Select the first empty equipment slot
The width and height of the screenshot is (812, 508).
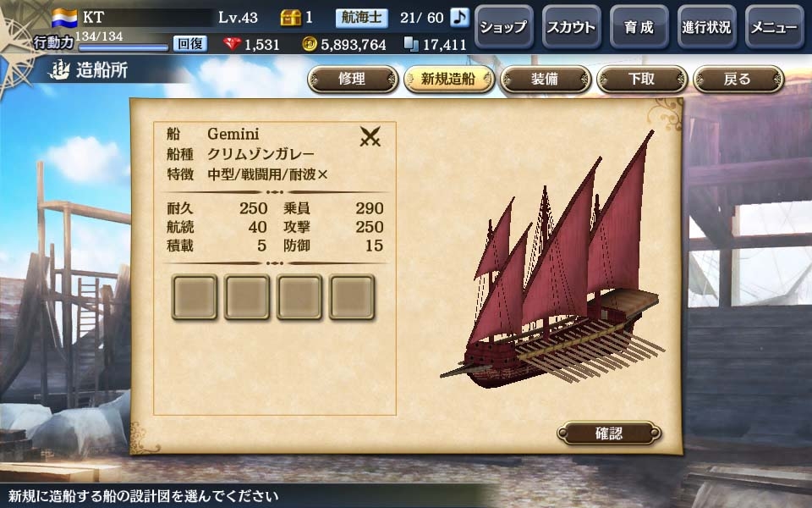pos(195,297)
